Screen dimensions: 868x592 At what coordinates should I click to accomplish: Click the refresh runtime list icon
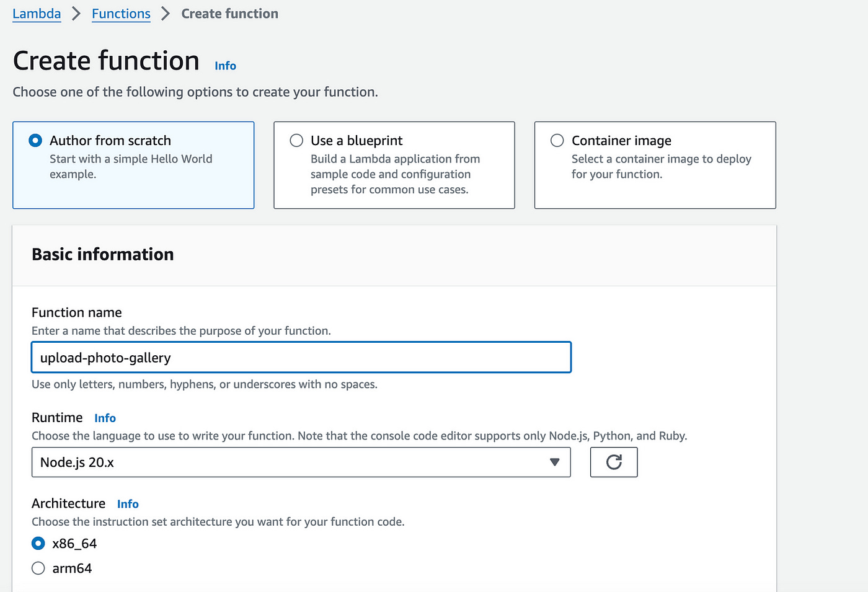click(x=613, y=462)
